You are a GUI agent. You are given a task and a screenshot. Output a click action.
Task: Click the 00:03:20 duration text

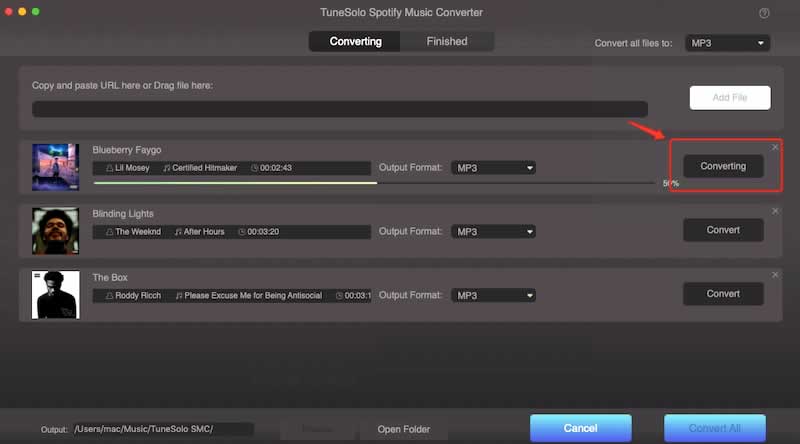[x=263, y=232]
